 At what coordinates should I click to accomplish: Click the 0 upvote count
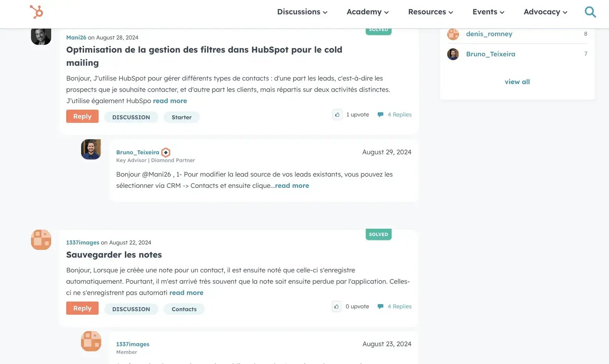pyautogui.click(x=357, y=306)
